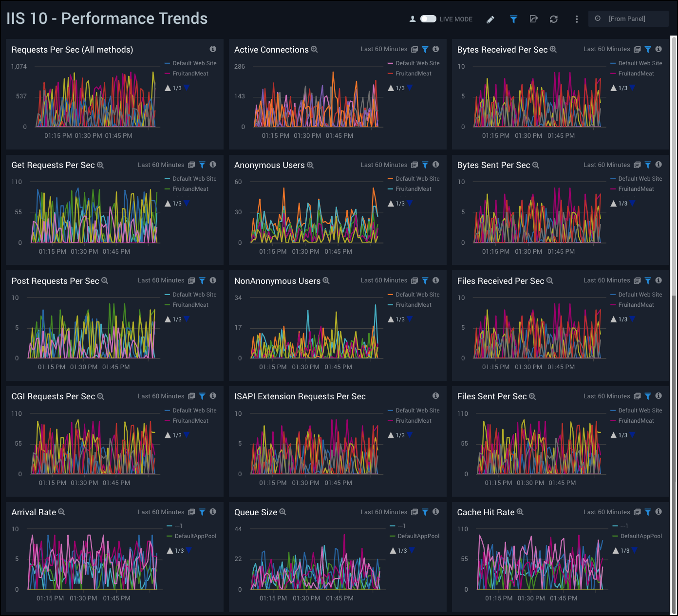Click info icon on Requests Per Sec panel
The image size is (678, 616).
213,49
